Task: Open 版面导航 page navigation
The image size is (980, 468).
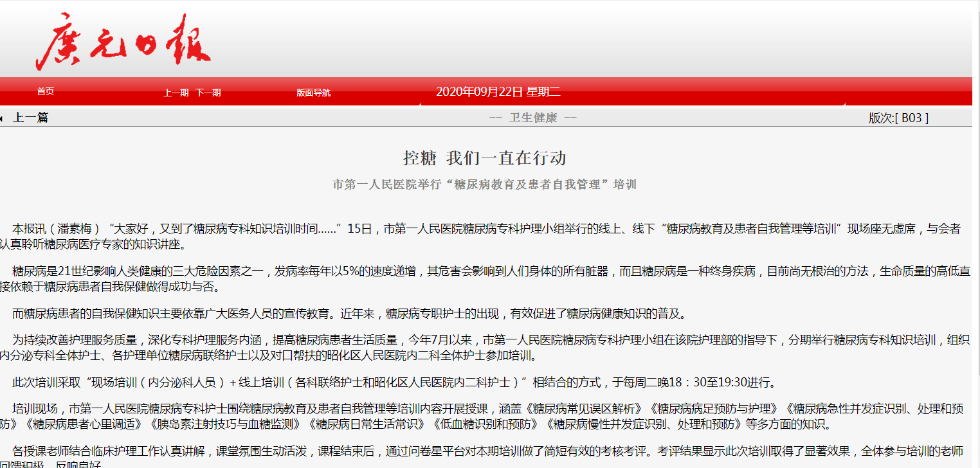Action: (x=313, y=93)
